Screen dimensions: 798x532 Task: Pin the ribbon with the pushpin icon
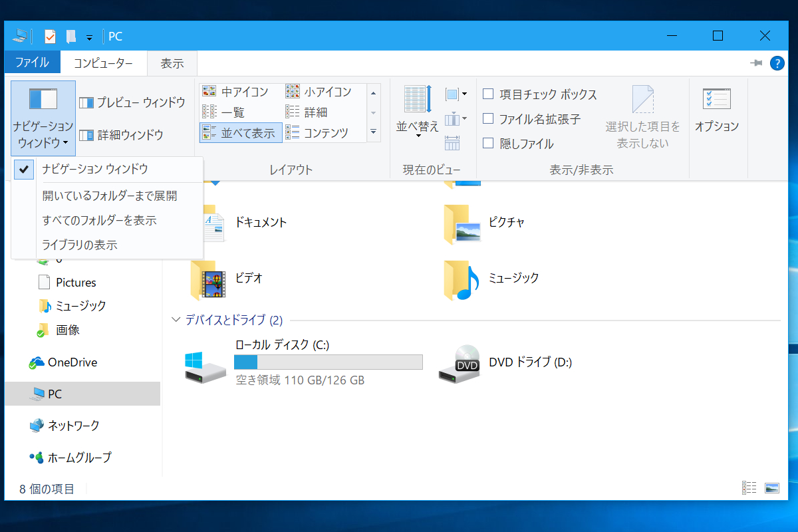[x=756, y=63]
